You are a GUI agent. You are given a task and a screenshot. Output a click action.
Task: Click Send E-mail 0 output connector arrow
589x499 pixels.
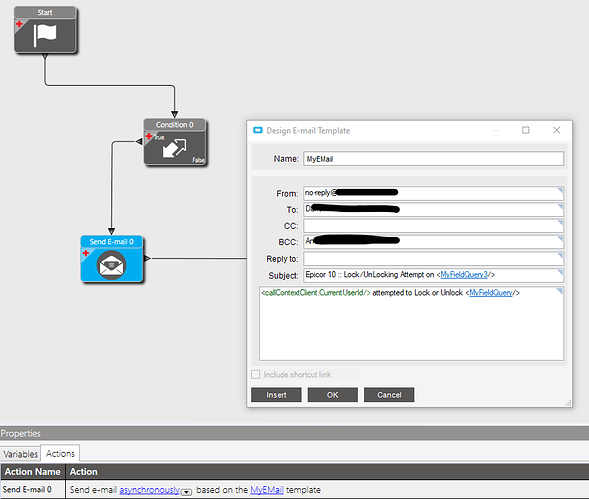147,259
